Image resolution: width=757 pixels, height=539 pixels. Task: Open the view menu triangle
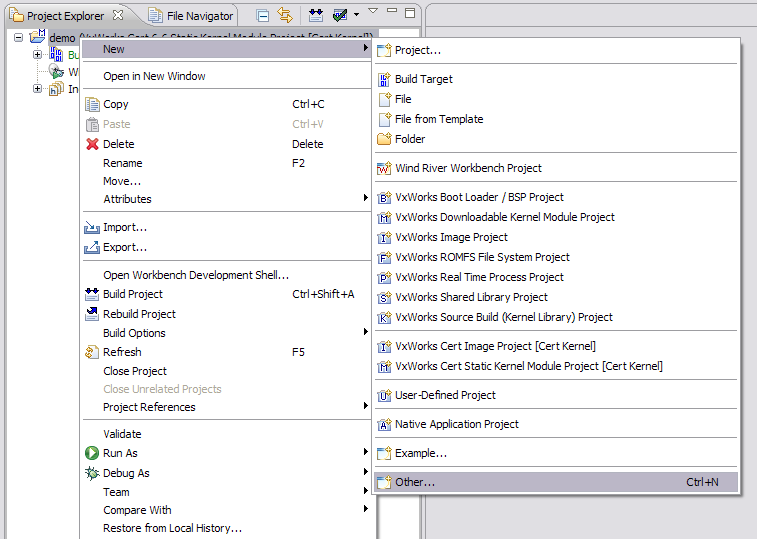(373, 11)
